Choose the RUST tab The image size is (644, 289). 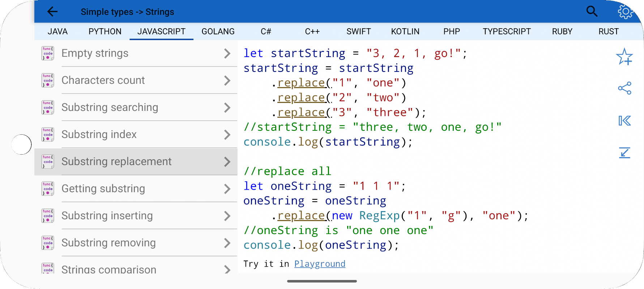coord(609,31)
